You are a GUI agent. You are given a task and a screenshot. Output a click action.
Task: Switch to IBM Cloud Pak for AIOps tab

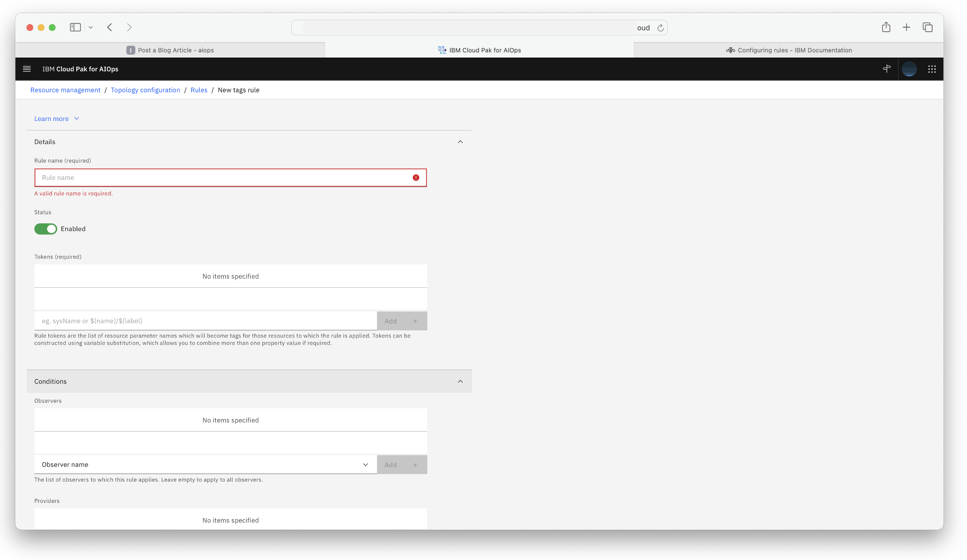click(479, 50)
